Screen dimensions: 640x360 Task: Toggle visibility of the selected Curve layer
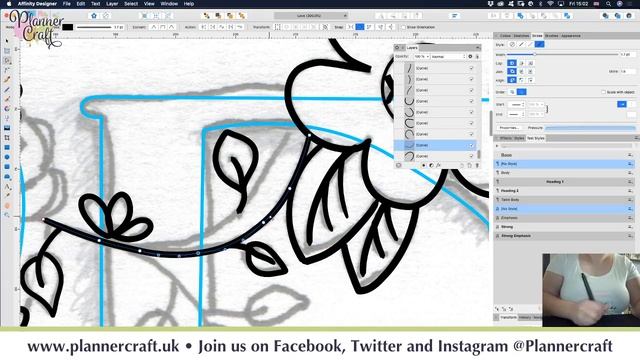(x=471, y=145)
